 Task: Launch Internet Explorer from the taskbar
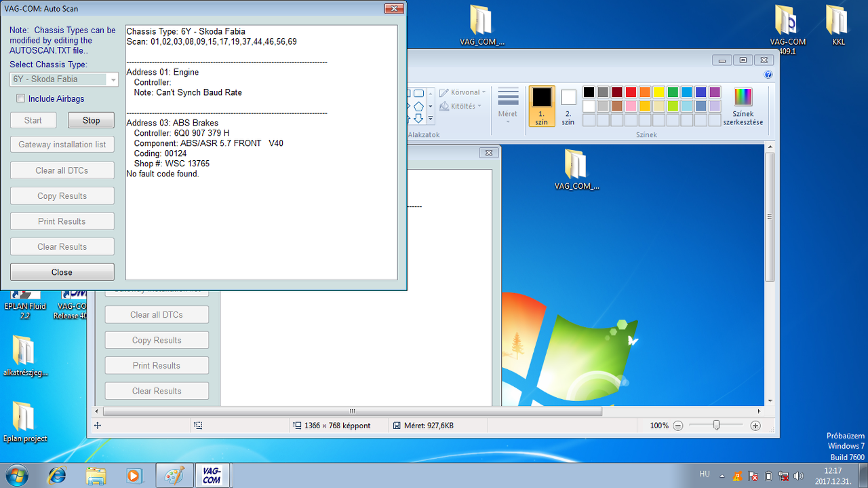(58, 476)
